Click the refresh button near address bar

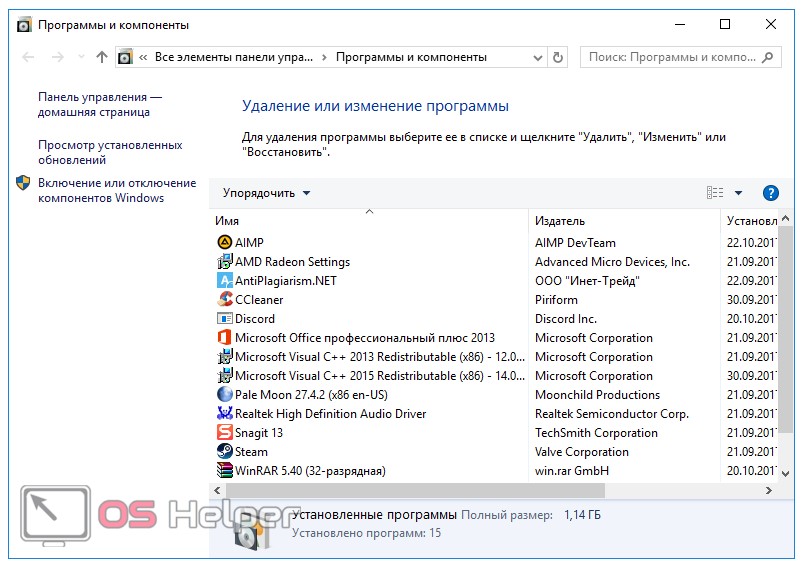[x=558, y=57]
